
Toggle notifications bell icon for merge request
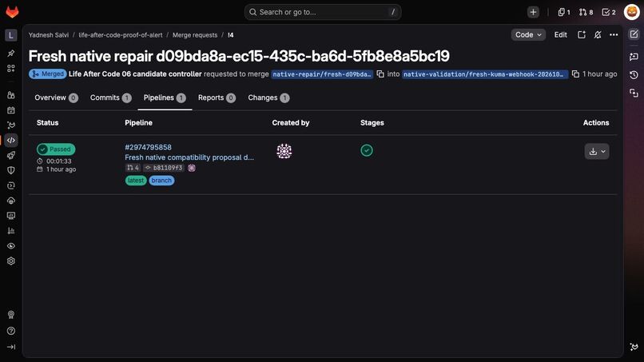pos(598,35)
